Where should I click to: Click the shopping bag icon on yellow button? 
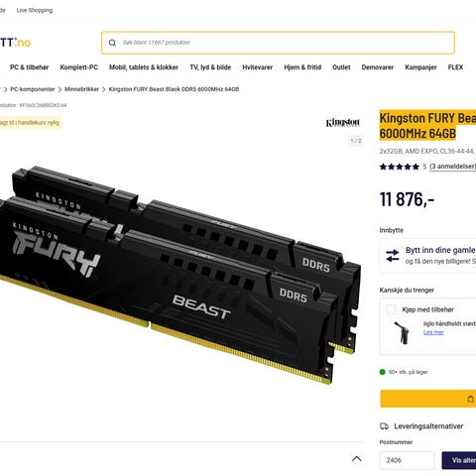(471, 399)
